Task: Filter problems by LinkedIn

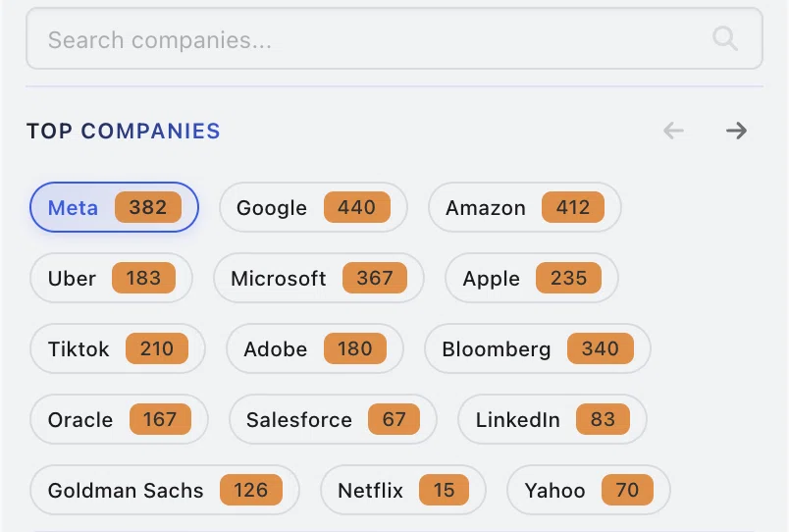Action: click(552, 419)
